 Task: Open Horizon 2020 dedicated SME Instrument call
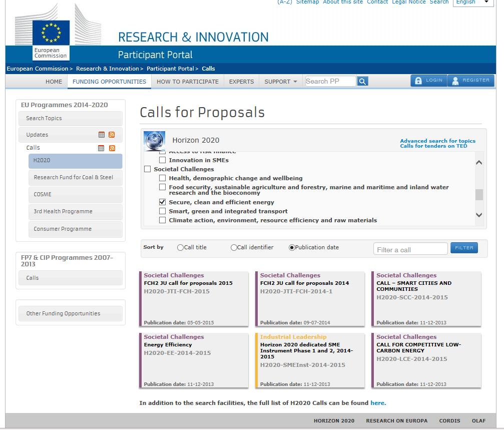[x=310, y=360]
